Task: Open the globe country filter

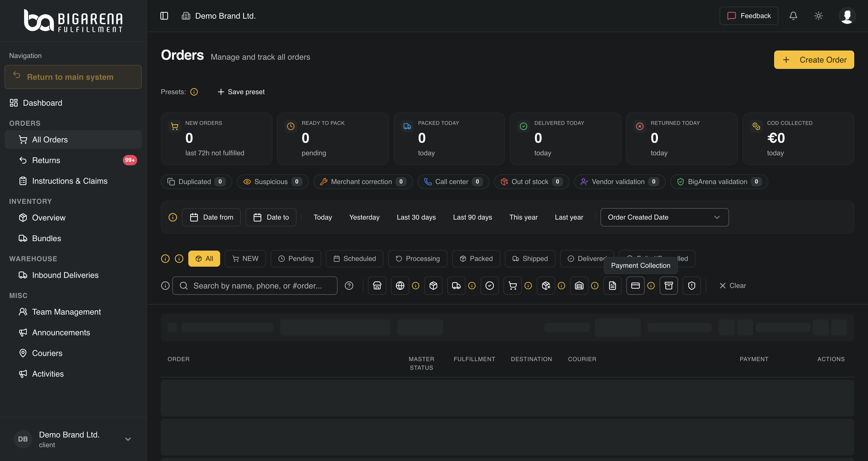Action: click(x=400, y=286)
